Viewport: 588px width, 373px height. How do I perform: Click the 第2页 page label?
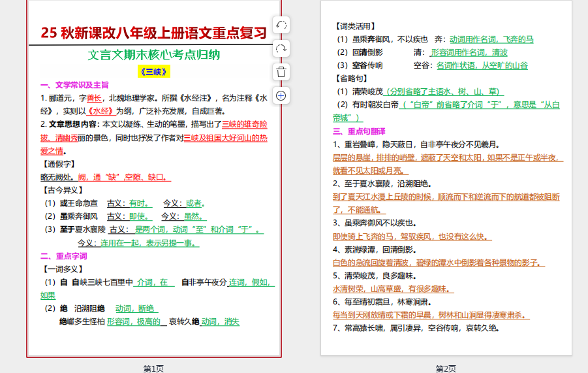point(446,368)
